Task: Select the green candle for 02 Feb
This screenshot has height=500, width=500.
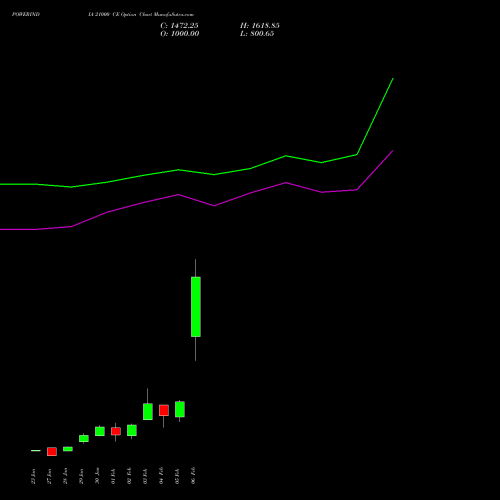Action: tap(132, 430)
